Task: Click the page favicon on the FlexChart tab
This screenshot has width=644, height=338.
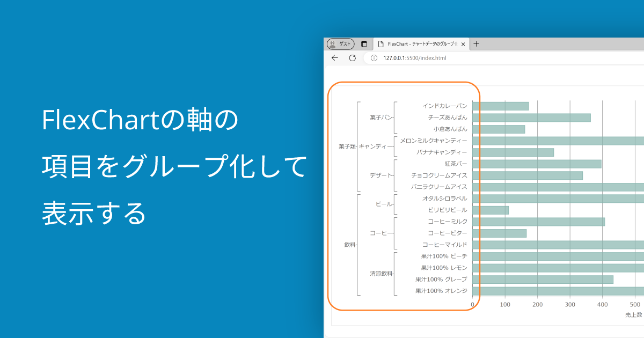Action: [382, 44]
